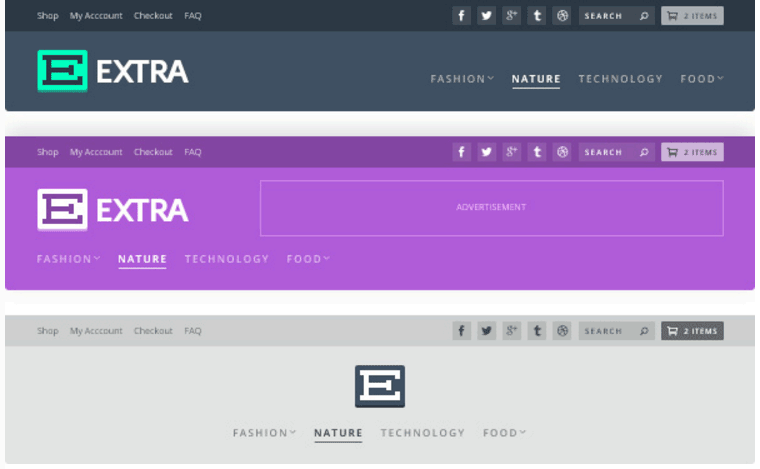Viewport: 760px width, 469px height.
Task: Open FAQ link in gray top bar
Action: tap(192, 331)
